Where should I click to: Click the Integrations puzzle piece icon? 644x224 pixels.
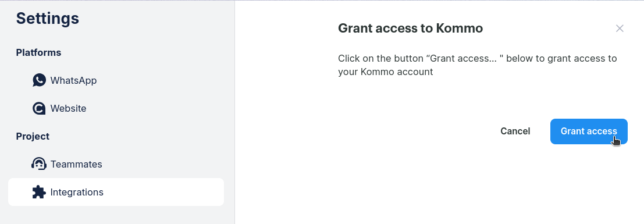pyautogui.click(x=39, y=192)
